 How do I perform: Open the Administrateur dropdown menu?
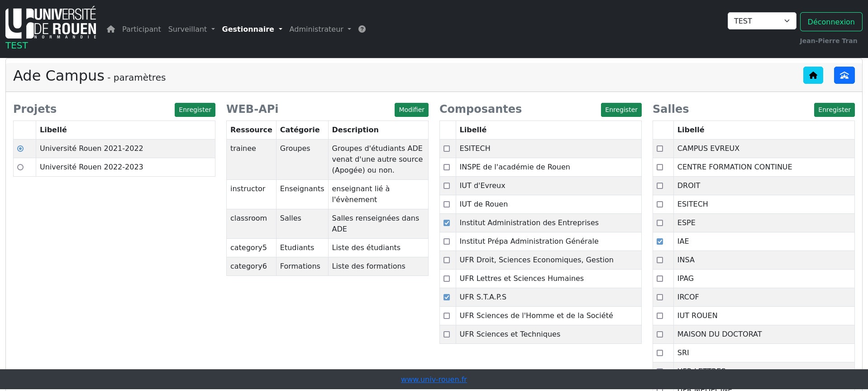click(320, 29)
